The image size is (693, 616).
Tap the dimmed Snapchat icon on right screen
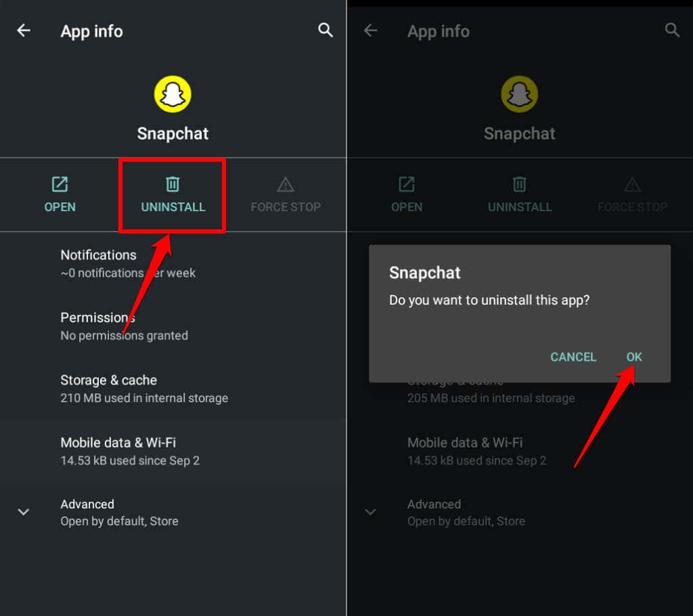519,94
